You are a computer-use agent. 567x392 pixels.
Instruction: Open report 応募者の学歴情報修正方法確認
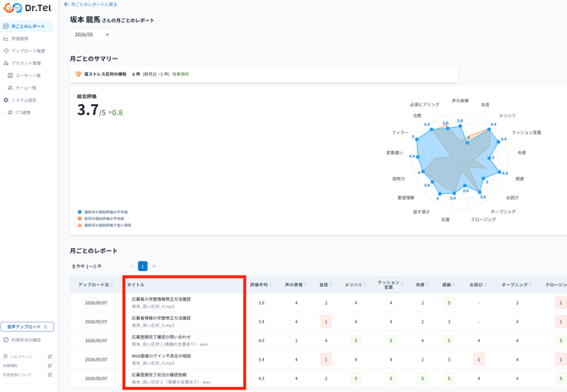tap(162, 299)
